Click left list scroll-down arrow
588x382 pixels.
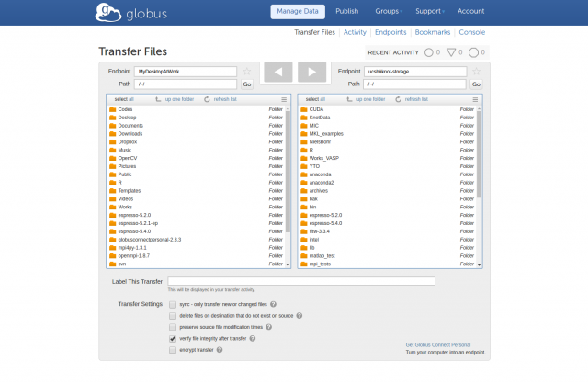(288, 265)
